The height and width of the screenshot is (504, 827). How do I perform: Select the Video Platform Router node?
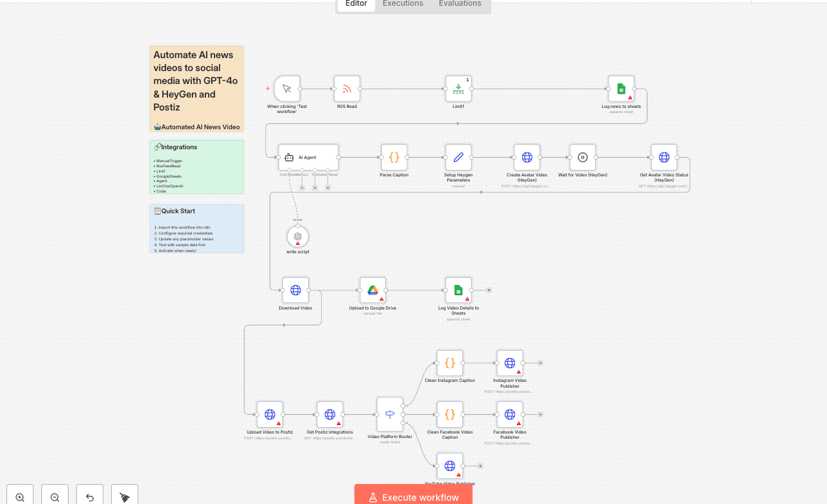(390, 415)
